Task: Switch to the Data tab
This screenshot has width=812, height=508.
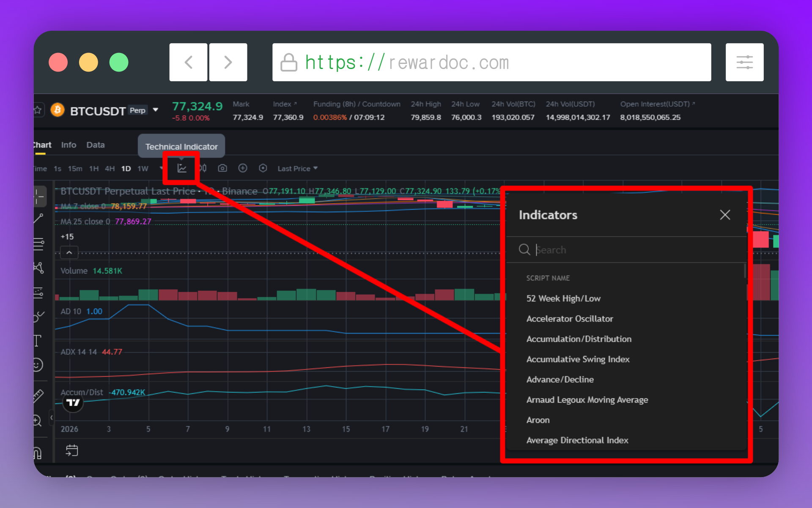Action: tap(96, 145)
